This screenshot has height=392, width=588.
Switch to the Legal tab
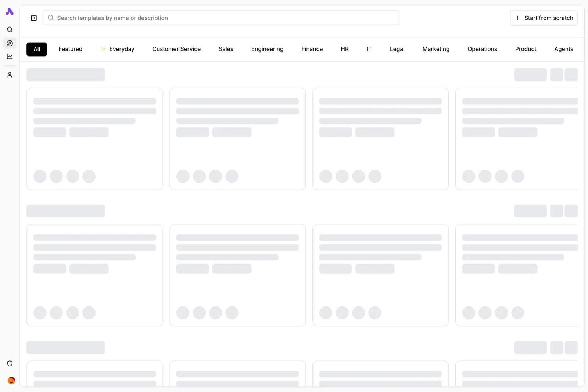[397, 49]
